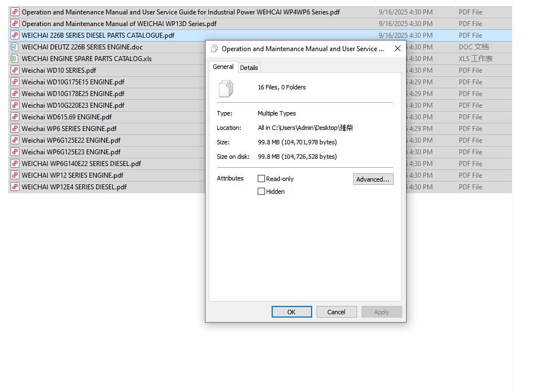Click the size value 99.8 MB (104,701,978 bytes)
This screenshot has height=392, width=541.
(297, 142)
